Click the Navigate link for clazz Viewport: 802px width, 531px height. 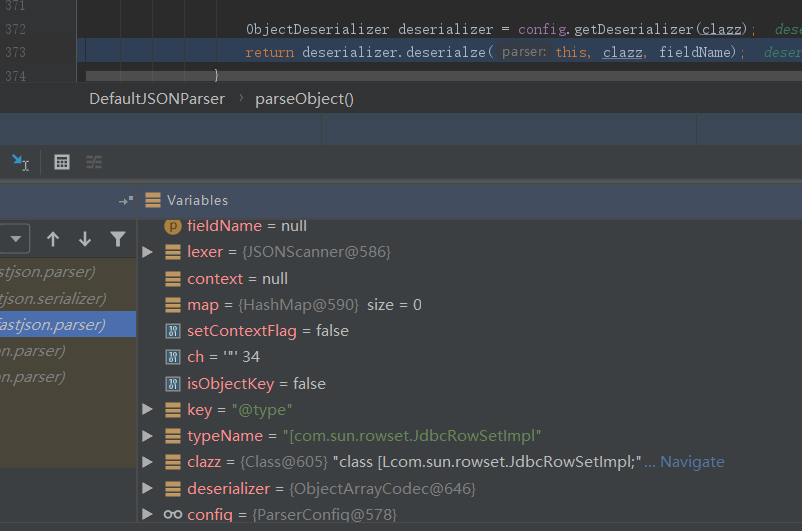click(x=692, y=462)
